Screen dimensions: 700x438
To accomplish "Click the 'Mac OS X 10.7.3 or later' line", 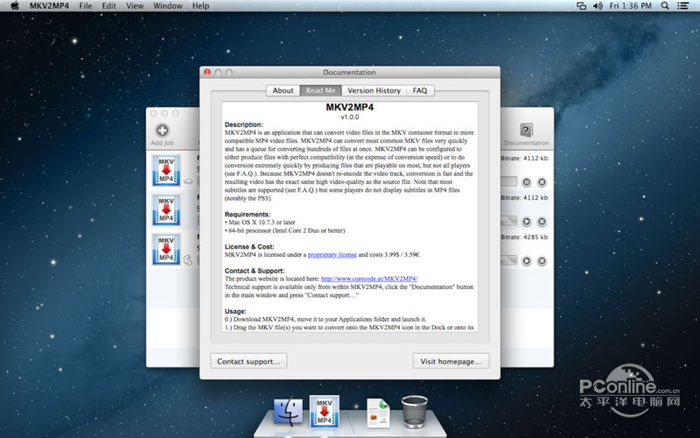I will tap(260, 222).
